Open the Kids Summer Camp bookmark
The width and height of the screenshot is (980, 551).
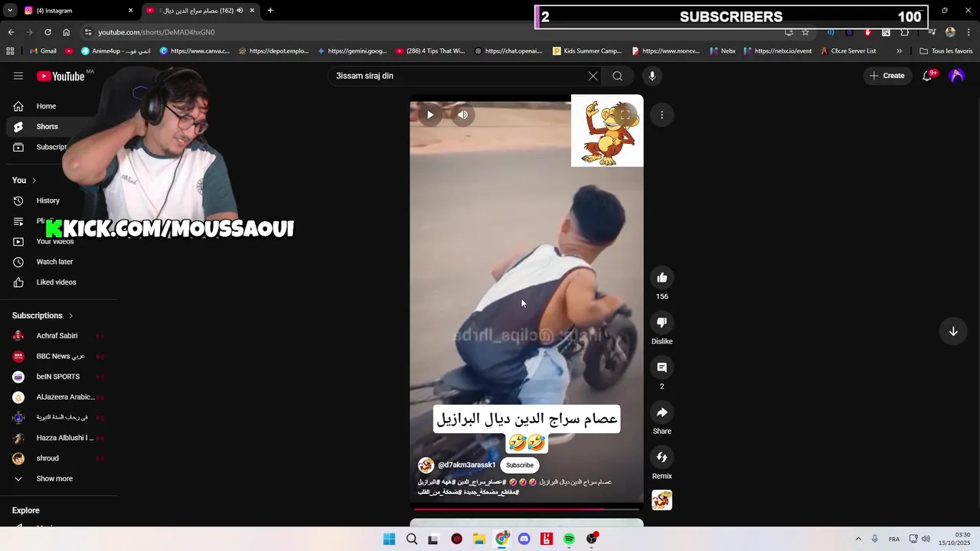(x=587, y=51)
